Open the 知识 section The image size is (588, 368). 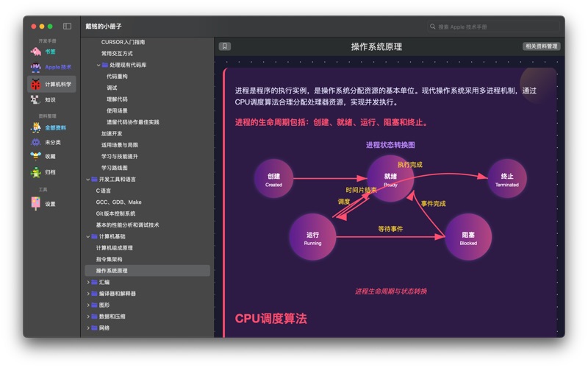(x=50, y=100)
